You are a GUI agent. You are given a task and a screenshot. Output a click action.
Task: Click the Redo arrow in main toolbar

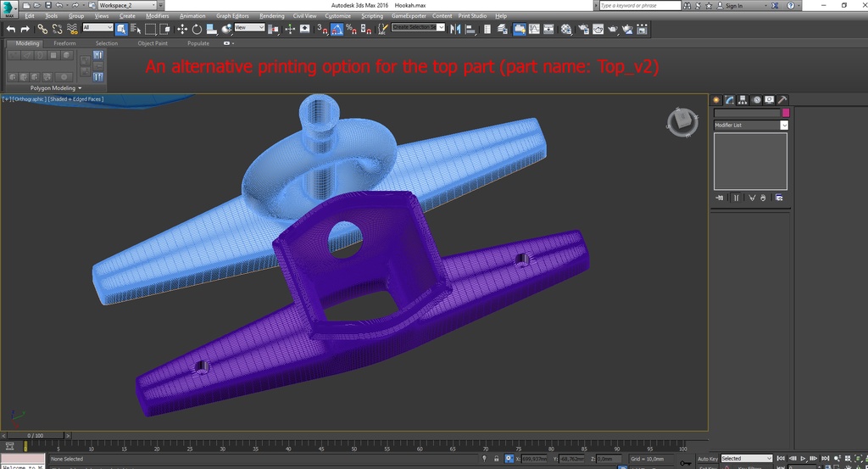pos(25,29)
